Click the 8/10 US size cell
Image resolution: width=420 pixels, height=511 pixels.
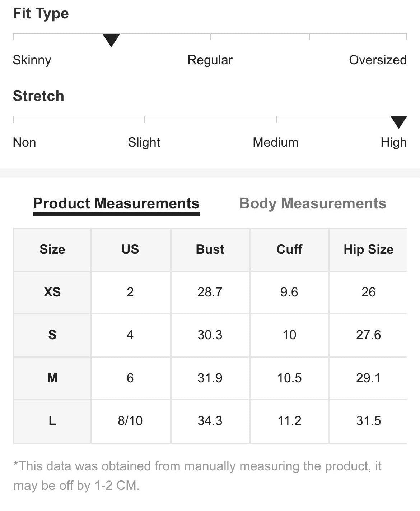[130, 421]
